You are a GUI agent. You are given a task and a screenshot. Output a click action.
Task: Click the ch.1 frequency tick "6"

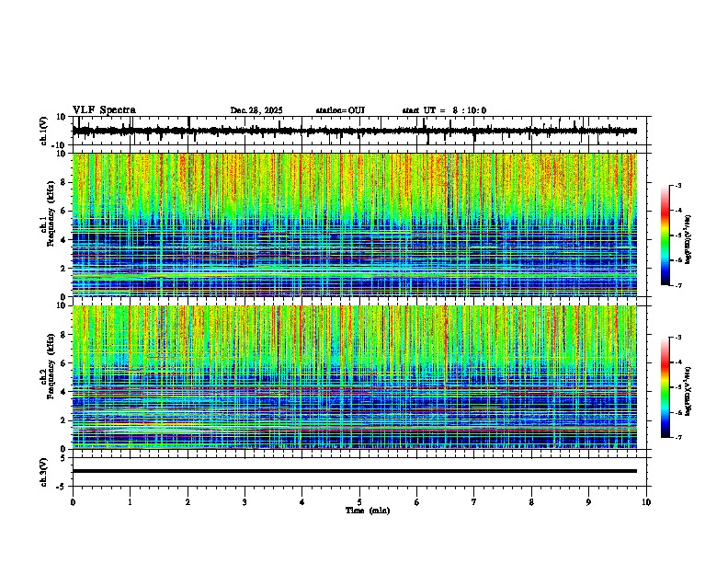[x=63, y=212]
